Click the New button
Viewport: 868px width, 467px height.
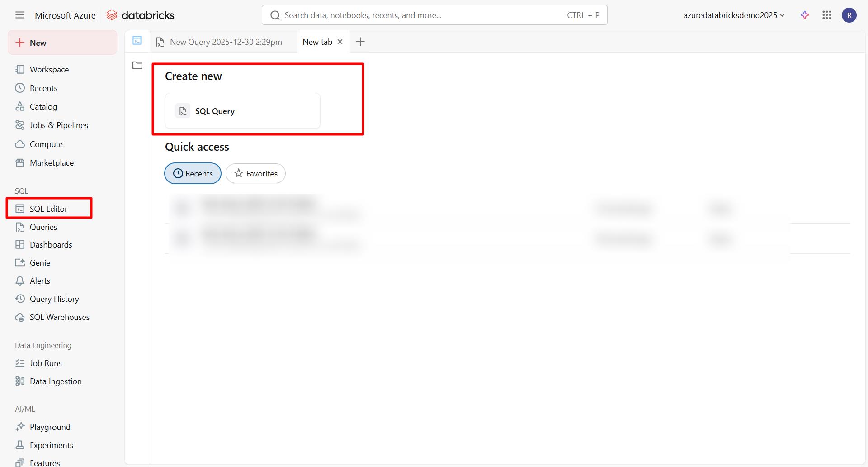(62, 43)
